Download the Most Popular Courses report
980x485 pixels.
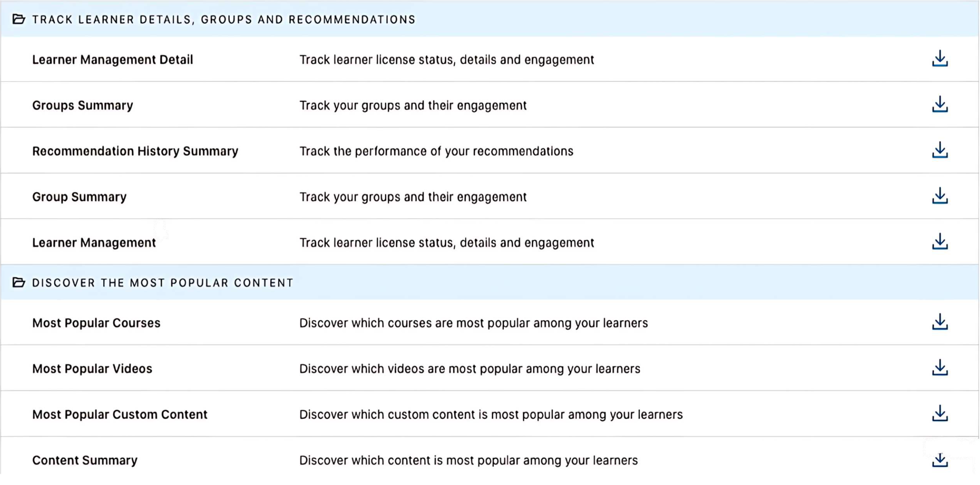tap(940, 322)
